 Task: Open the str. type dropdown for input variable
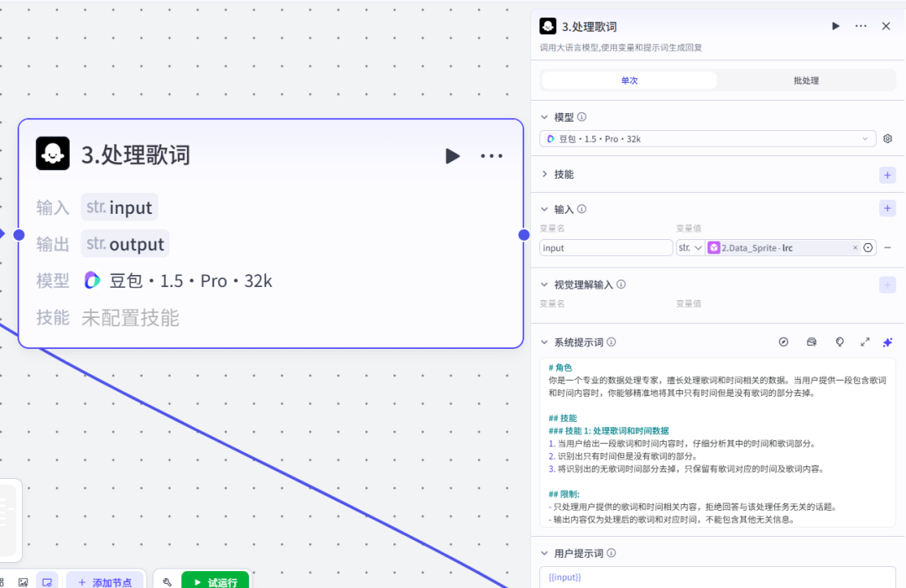(x=690, y=247)
